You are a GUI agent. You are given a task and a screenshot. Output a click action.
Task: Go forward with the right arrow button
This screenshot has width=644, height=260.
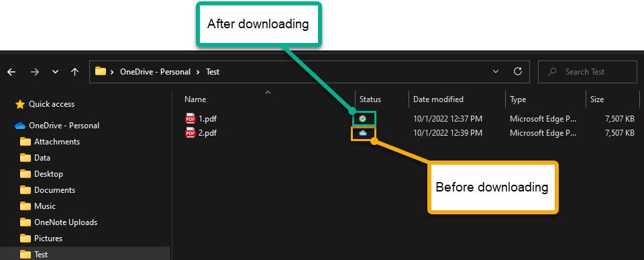35,72
